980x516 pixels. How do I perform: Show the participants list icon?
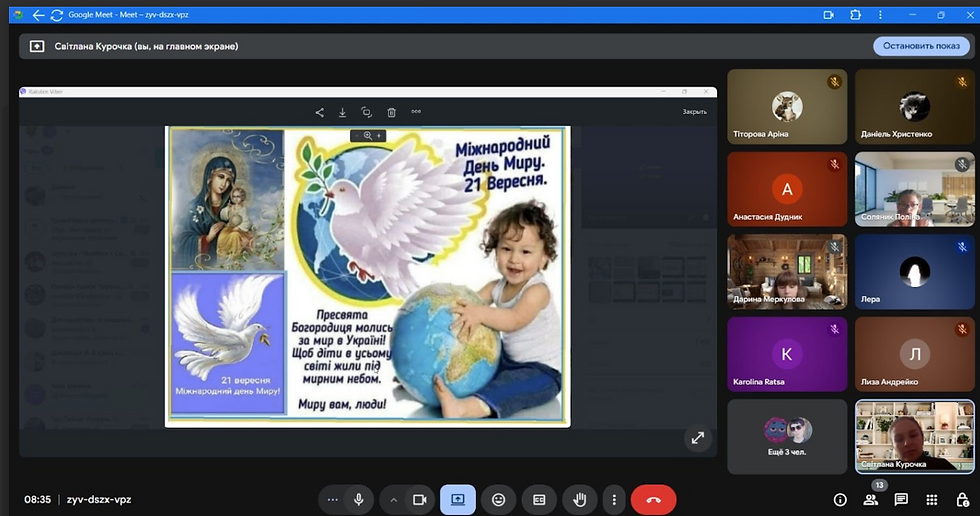(x=871, y=500)
